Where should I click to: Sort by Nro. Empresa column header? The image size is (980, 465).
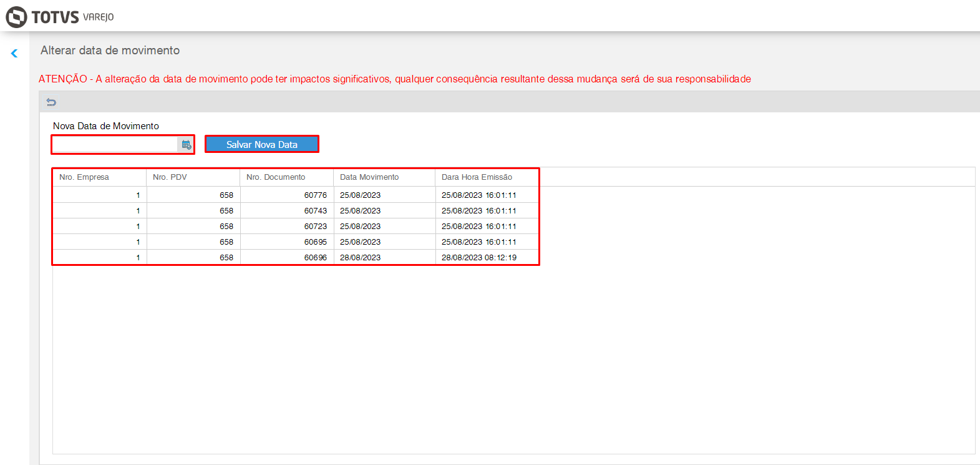pos(100,177)
